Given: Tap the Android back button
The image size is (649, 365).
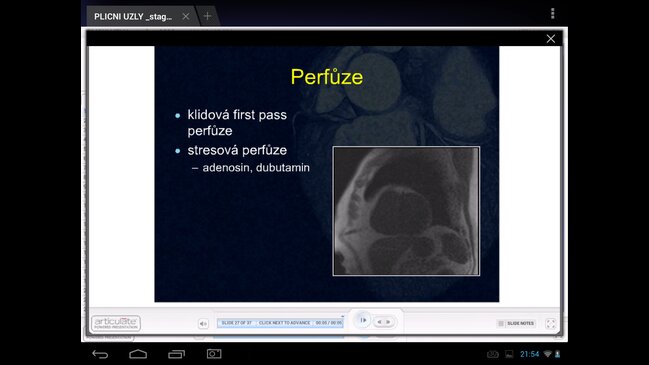Looking at the screenshot, I should pos(100,354).
